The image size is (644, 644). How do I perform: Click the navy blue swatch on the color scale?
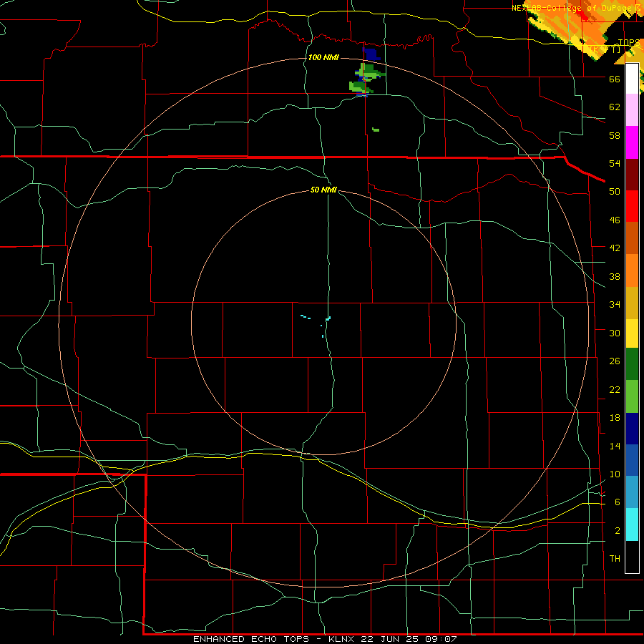pyautogui.click(x=632, y=429)
